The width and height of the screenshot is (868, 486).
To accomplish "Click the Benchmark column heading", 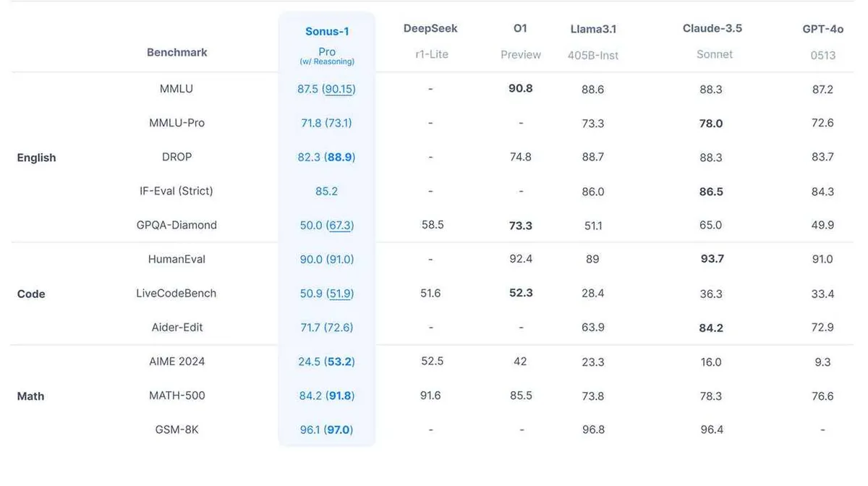I will point(177,52).
